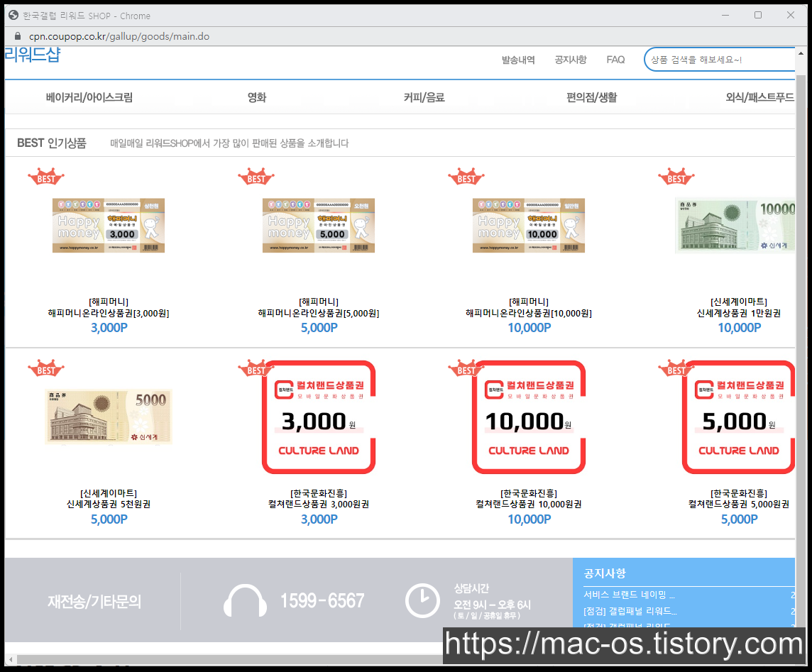
Task: Open FAQ link
Action: tap(615, 60)
